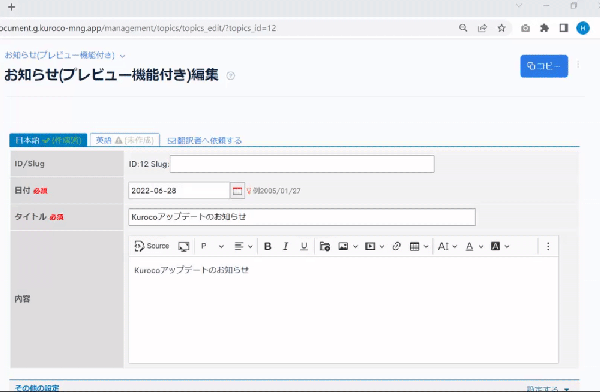
Task: Open the three-dot menu beside コピー
Action: tap(578, 65)
